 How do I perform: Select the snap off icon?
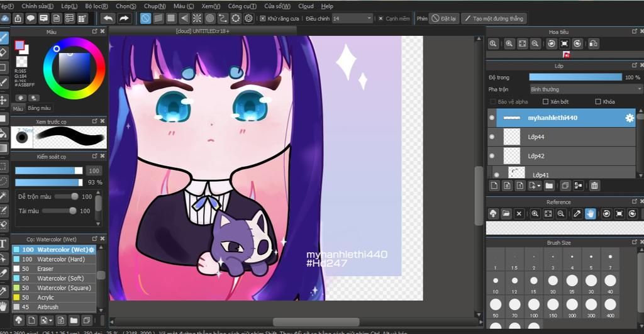145,18
